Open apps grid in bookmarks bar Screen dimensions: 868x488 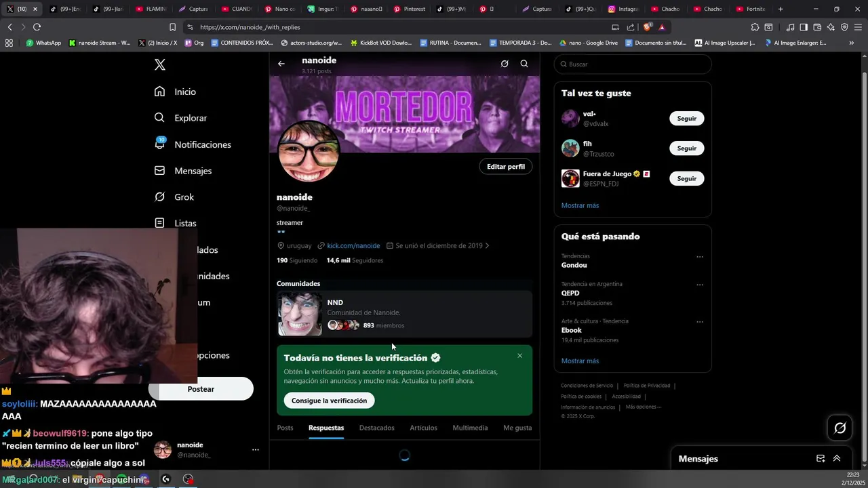tap(9, 43)
